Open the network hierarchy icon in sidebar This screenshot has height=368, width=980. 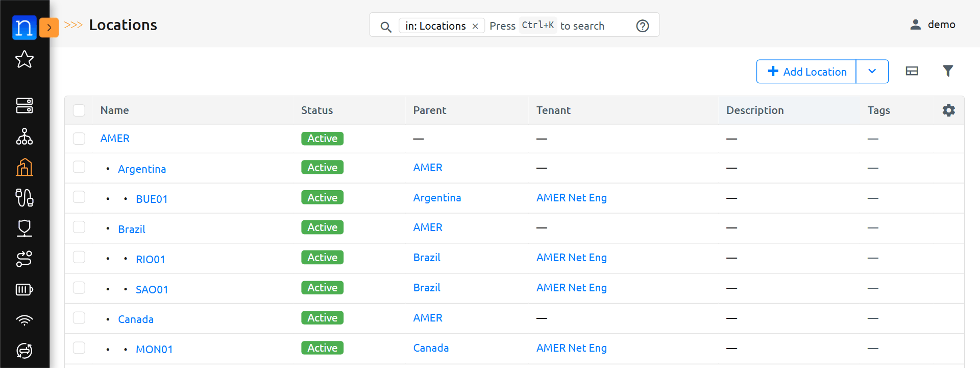point(24,136)
